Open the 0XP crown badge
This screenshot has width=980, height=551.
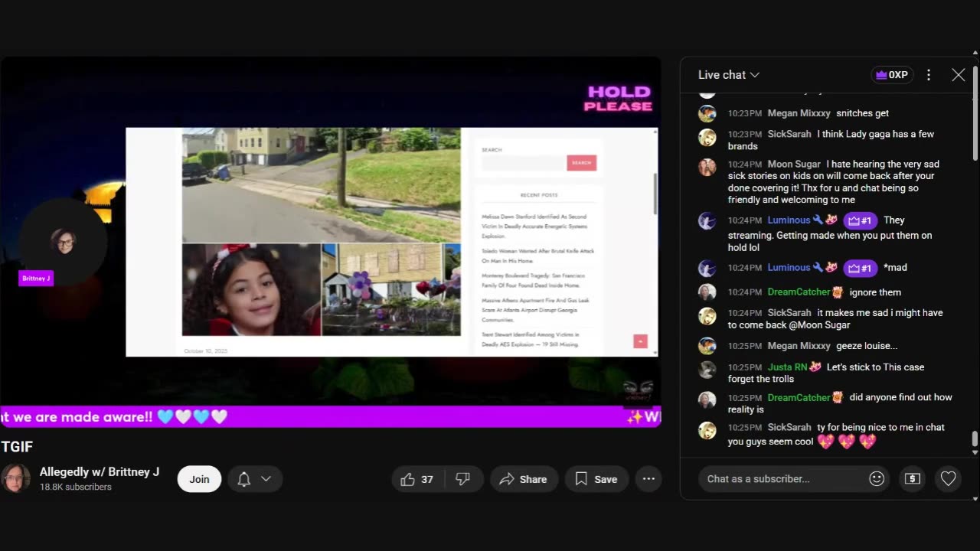pyautogui.click(x=892, y=75)
